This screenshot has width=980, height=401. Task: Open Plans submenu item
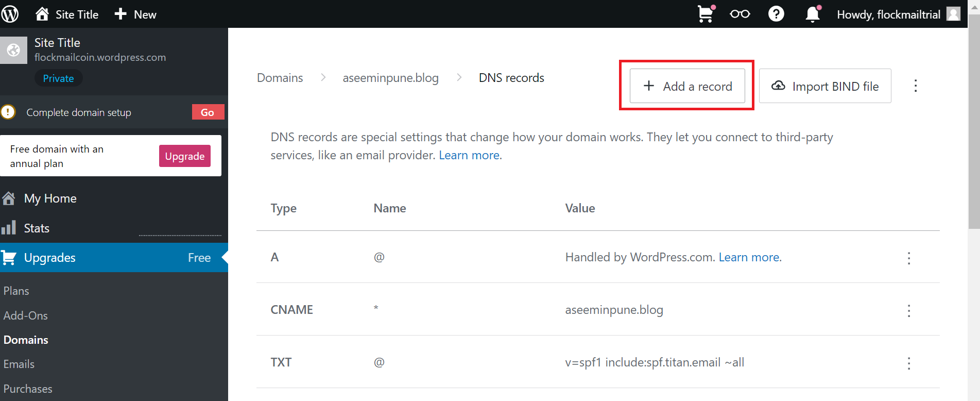[x=16, y=291]
